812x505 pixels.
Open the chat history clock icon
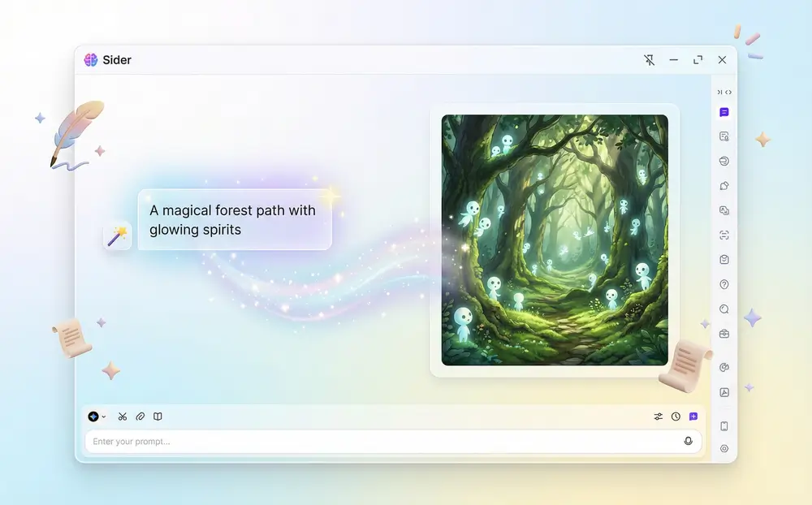676,417
